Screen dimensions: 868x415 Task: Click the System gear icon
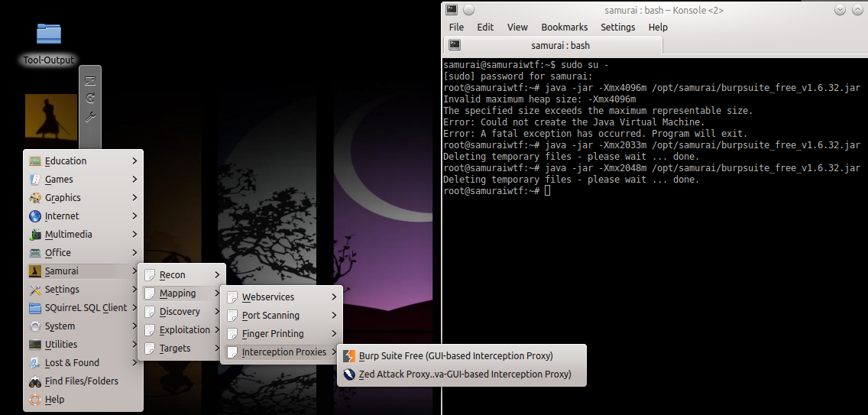[x=35, y=326]
